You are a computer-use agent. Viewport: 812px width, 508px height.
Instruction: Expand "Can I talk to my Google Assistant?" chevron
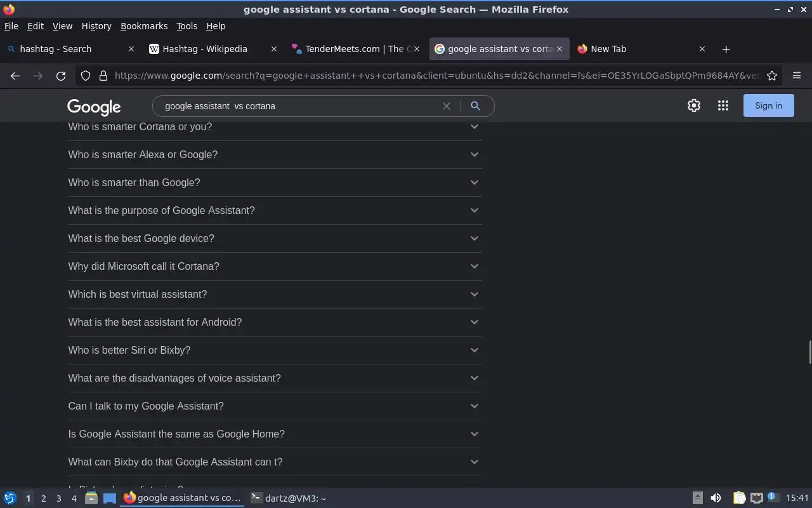pos(474,406)
